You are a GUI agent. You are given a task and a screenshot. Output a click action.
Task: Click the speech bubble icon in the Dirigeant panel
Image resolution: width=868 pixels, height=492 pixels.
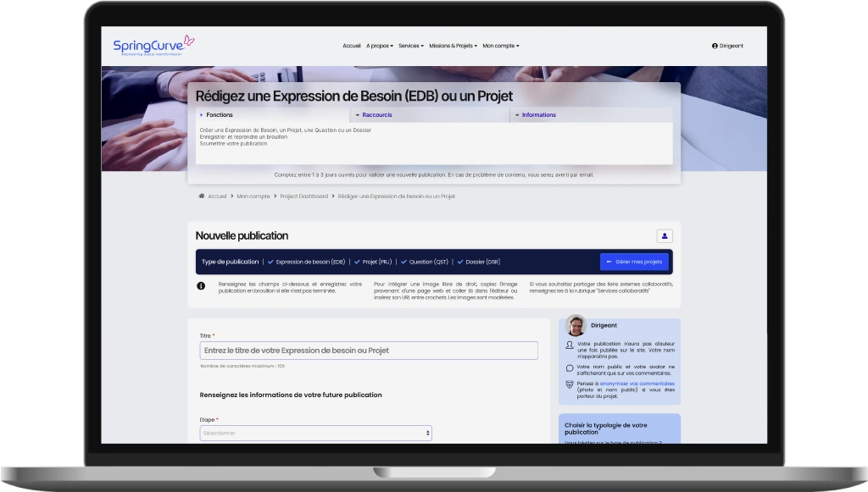click(570, 367)
